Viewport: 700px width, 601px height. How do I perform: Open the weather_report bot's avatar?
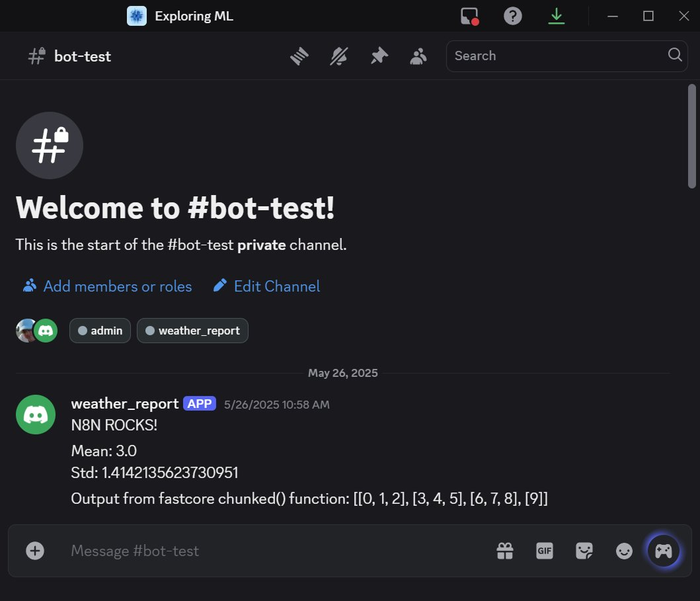[35, 415]
